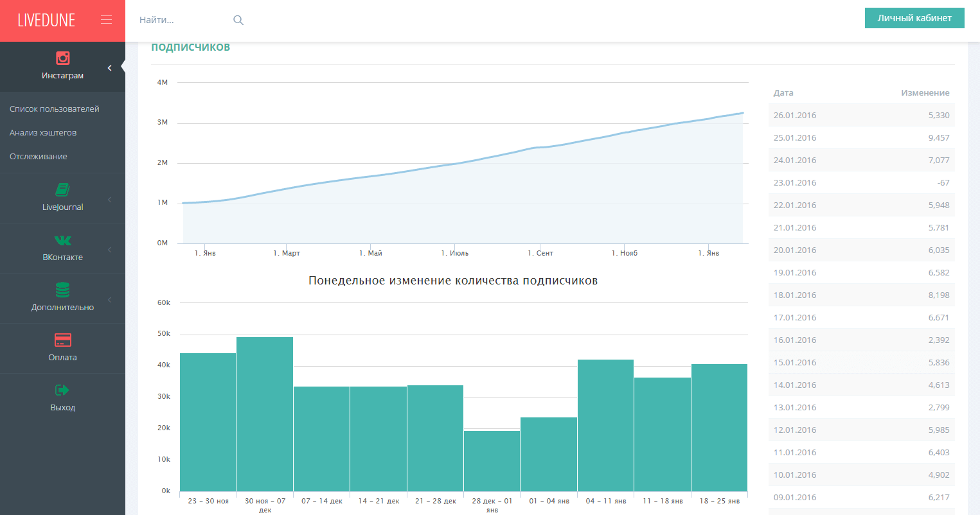Click the 30 ноя – 07 дек bar
Viewport: 980px width, 515px height.
265,414
